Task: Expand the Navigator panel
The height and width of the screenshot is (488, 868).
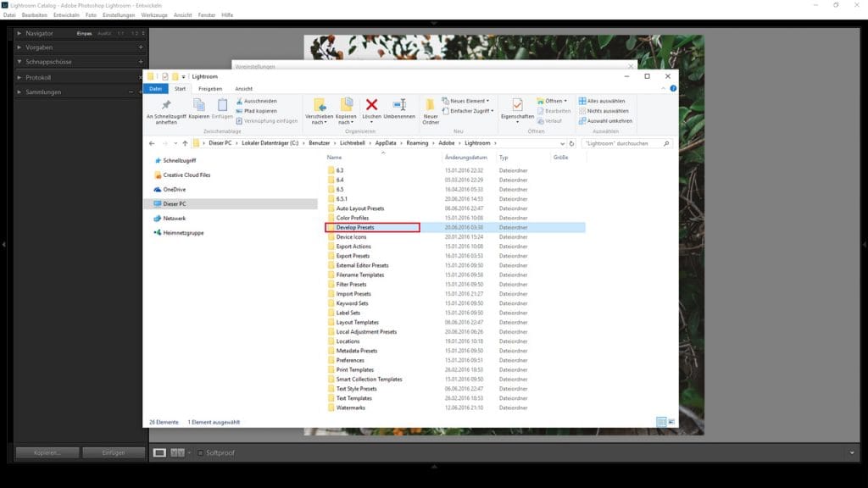Action: 19,34
